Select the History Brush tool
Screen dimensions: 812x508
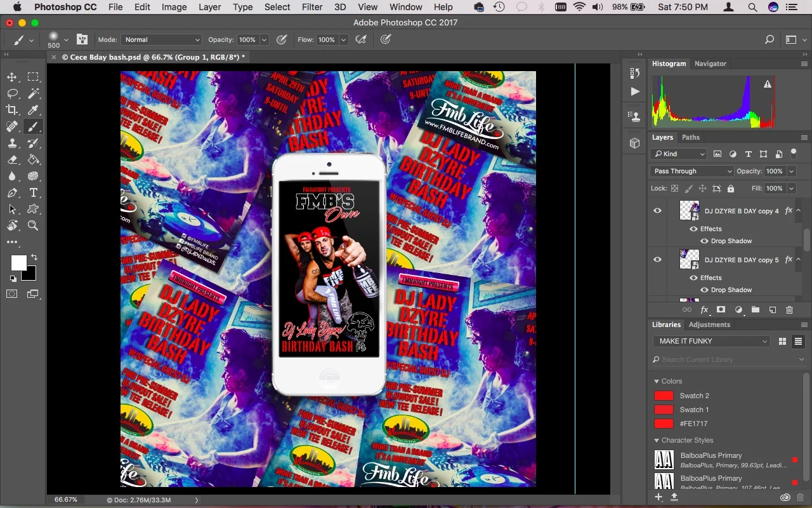(x=33, y=143)
